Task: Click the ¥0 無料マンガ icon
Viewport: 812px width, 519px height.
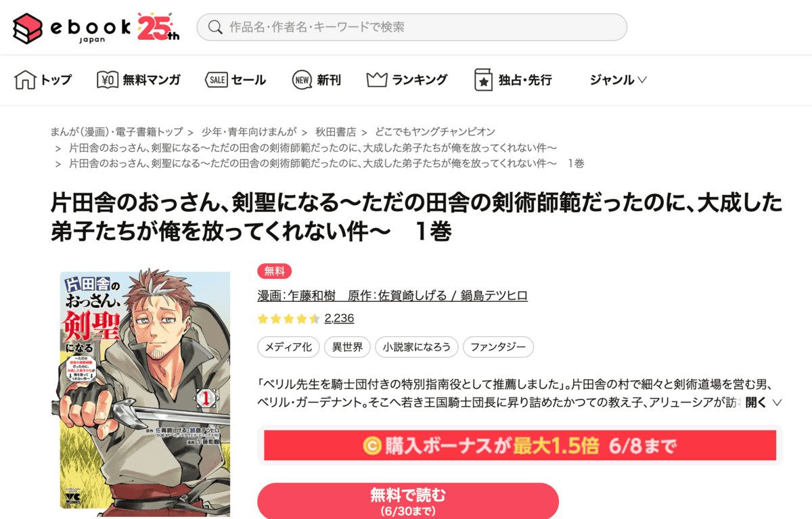Action: point(108,80)
